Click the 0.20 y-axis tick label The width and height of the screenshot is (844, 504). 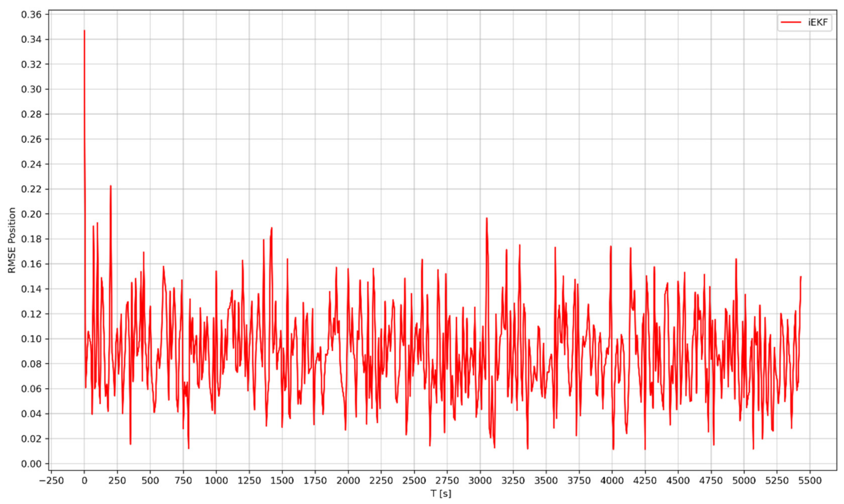coord(31,214)
